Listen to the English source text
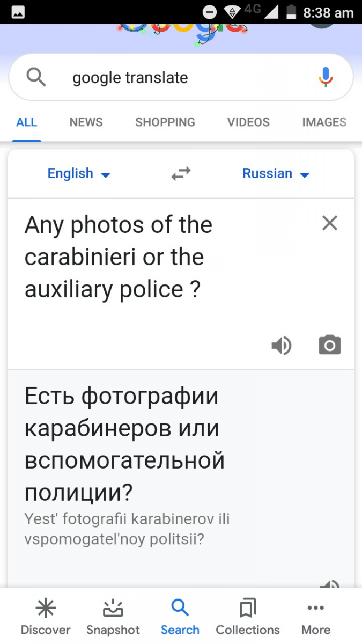 point(281,346)
